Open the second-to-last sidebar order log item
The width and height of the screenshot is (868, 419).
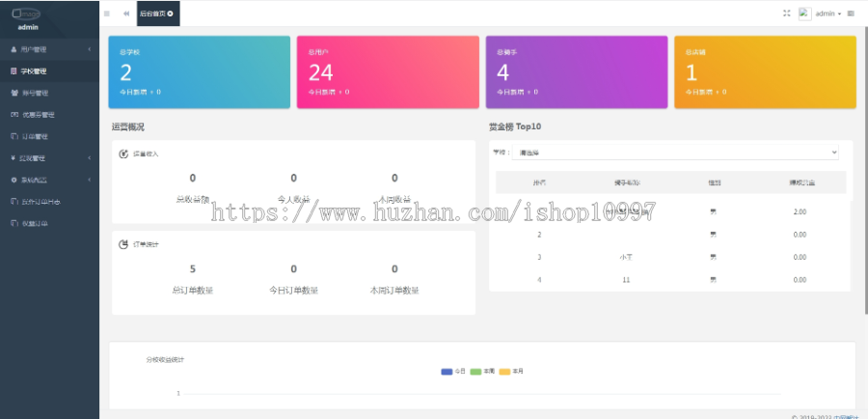pos(49,202)
